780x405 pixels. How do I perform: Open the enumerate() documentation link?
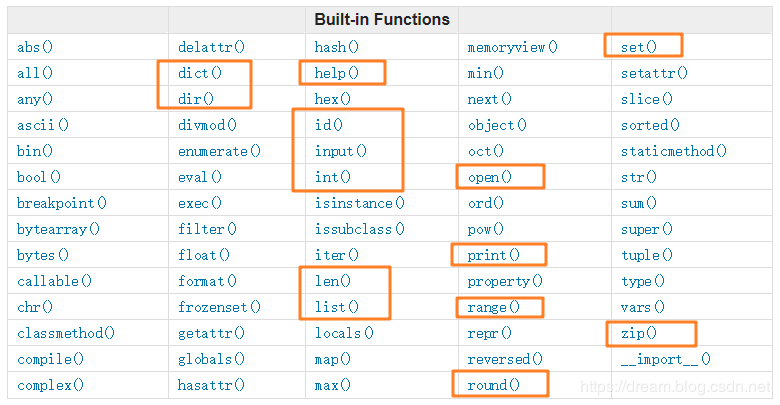219,151
